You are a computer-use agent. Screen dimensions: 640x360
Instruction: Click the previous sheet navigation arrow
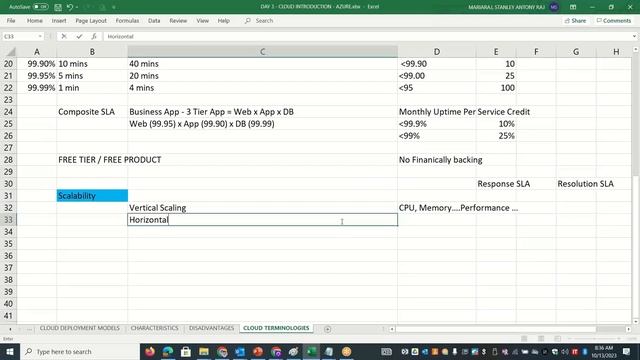click(10, 329)
